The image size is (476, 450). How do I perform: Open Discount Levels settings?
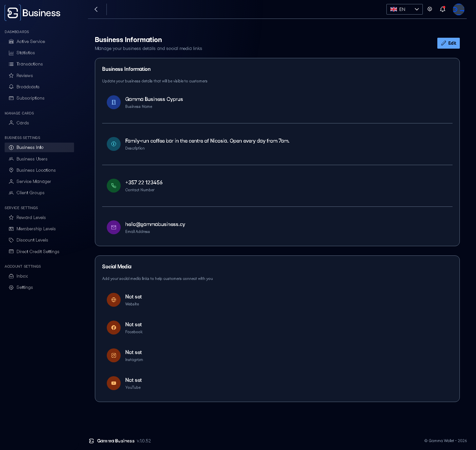click(x=39, y=240)
